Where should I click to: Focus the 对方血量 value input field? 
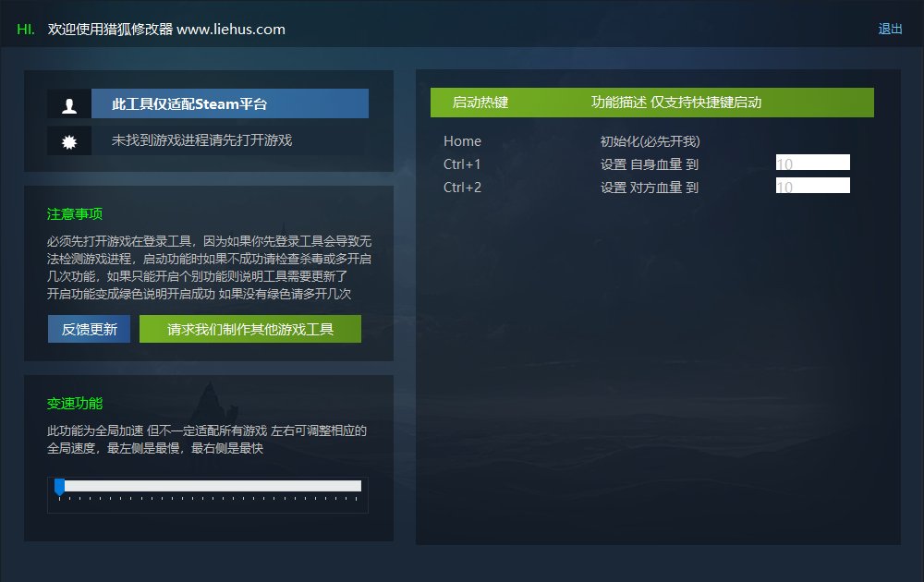point(812,186)
